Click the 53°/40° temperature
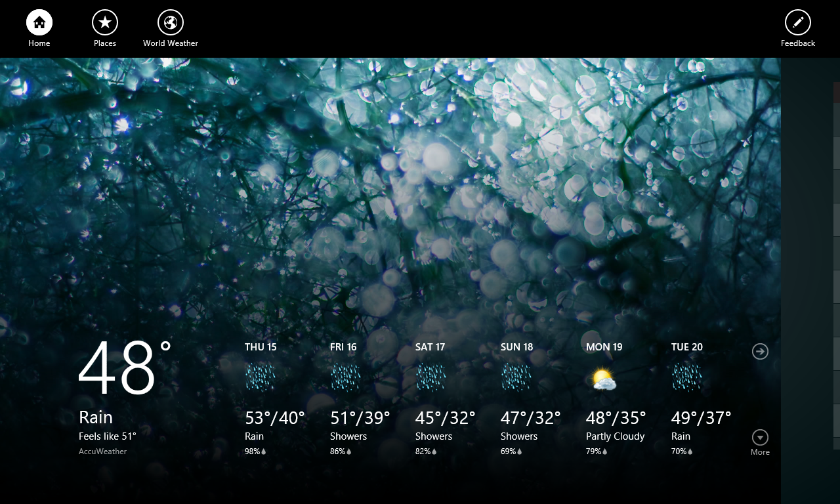 [275, 418]
